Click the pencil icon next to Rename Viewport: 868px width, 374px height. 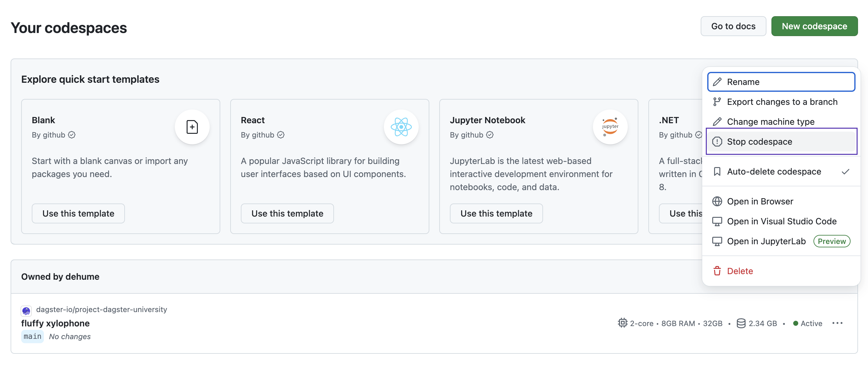(717, 82)
